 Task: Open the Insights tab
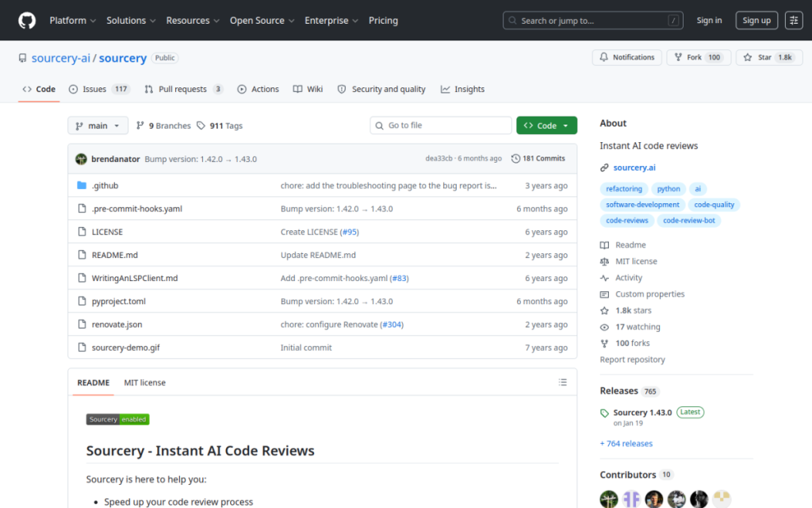click(x=462, y=89)
